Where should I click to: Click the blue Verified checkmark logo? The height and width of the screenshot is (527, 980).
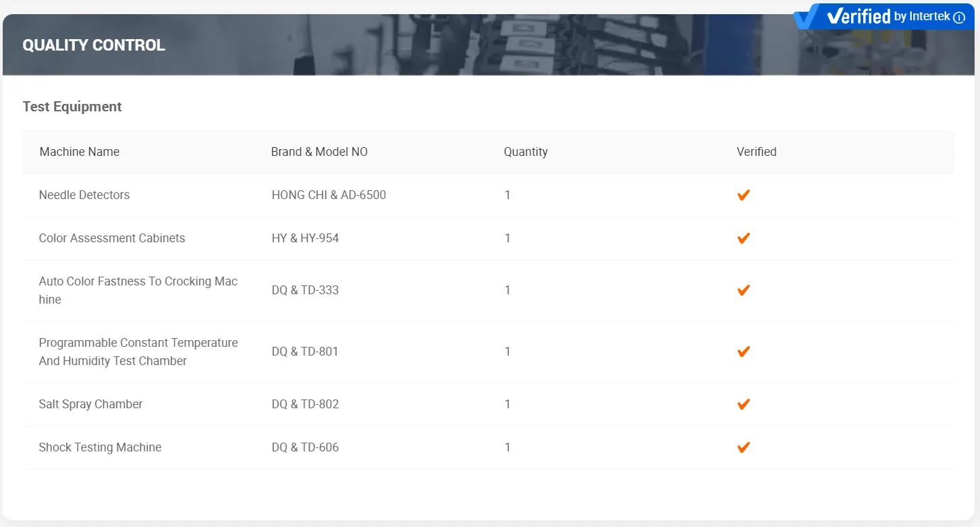coord(807,17)
